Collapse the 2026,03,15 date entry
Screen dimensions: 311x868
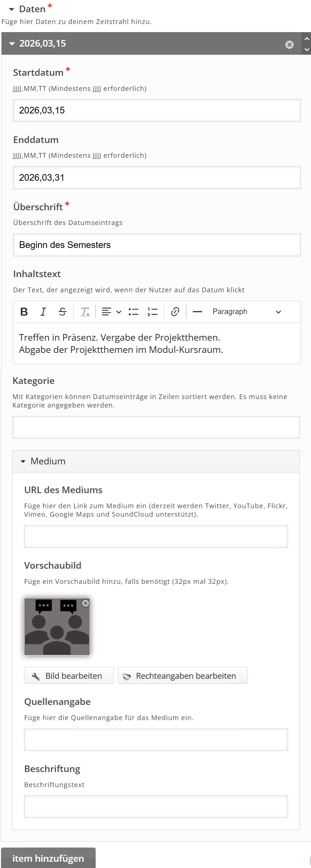12,44
